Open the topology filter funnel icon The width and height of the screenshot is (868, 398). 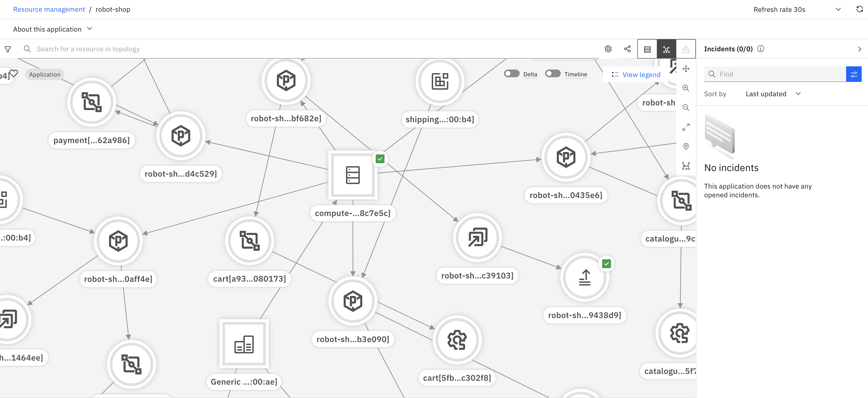[8, 49]
